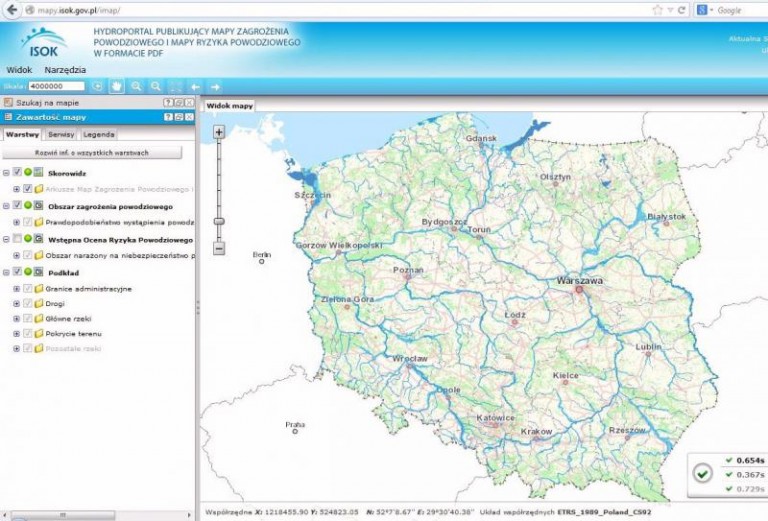Click the zoom-to-selection rectangle tool
The image size is (768, 521).
coord(175,87)
